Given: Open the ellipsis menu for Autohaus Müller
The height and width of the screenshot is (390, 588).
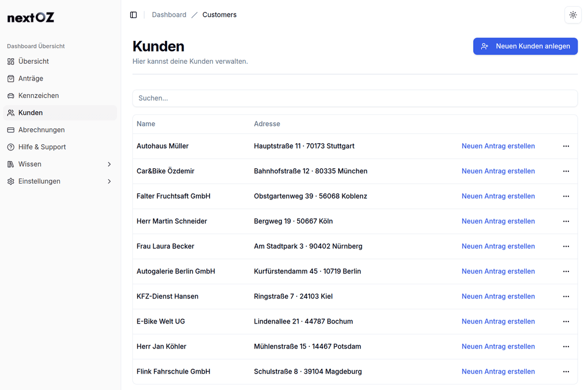Looking at the screenshot, I should click(566, 146).
